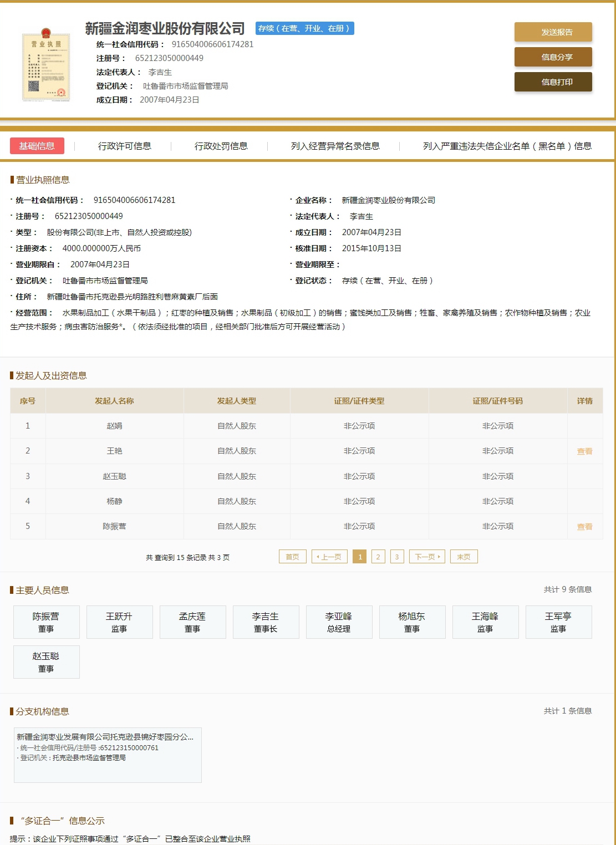Click the 发起人类型 column header
Screen dimensions: 616x845
coord(237,401)
